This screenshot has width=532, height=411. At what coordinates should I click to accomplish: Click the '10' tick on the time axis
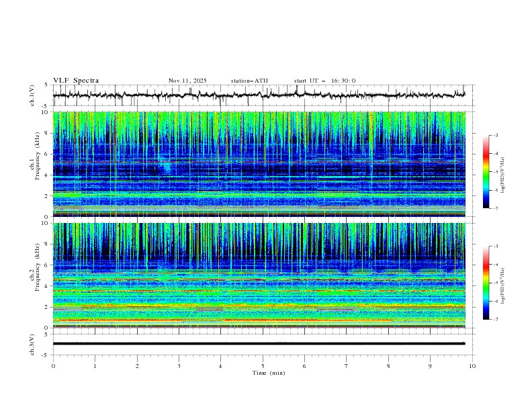pyautogui.click(x=472, y=366)
